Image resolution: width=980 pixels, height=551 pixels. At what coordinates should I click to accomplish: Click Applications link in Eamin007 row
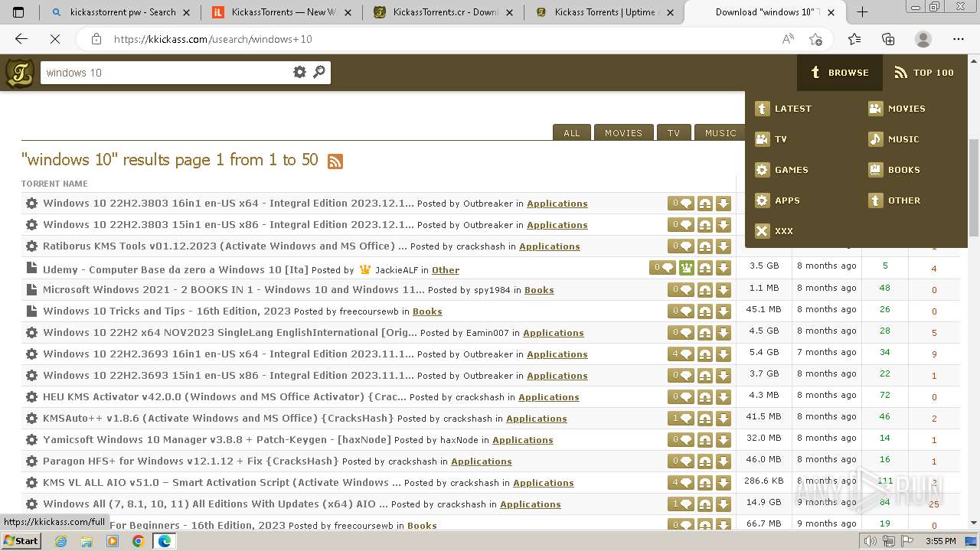tap(554, 333)
